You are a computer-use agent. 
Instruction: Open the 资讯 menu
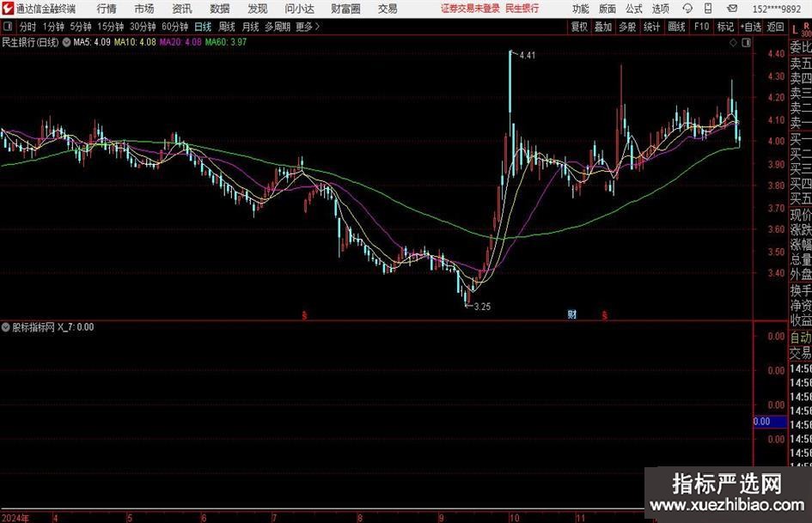182,9
